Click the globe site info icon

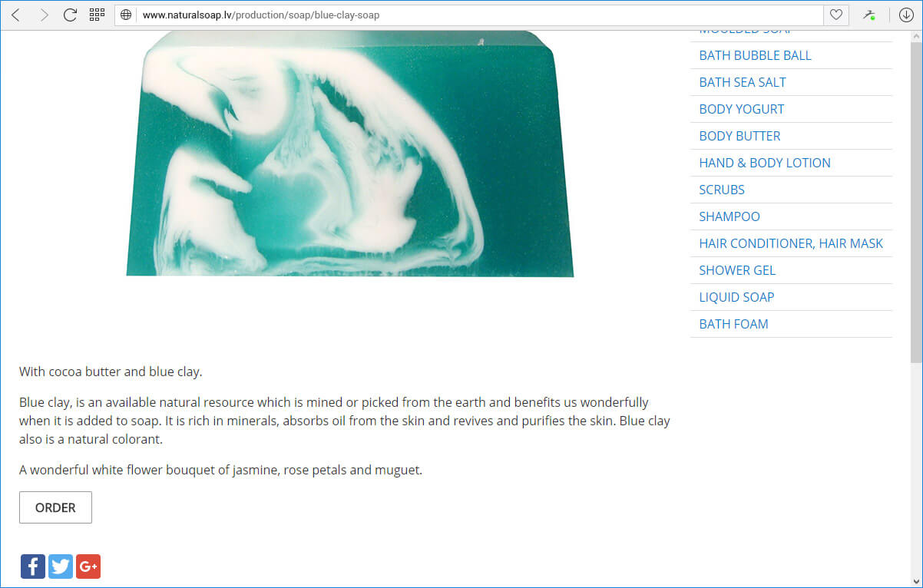(x=127, y=15)
